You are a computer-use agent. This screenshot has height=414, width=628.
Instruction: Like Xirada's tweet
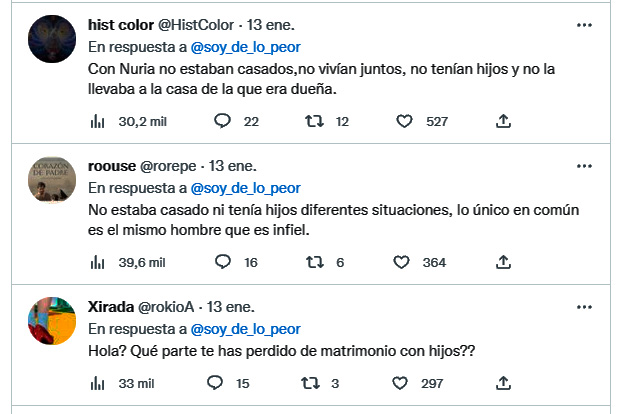click(404, 383)
